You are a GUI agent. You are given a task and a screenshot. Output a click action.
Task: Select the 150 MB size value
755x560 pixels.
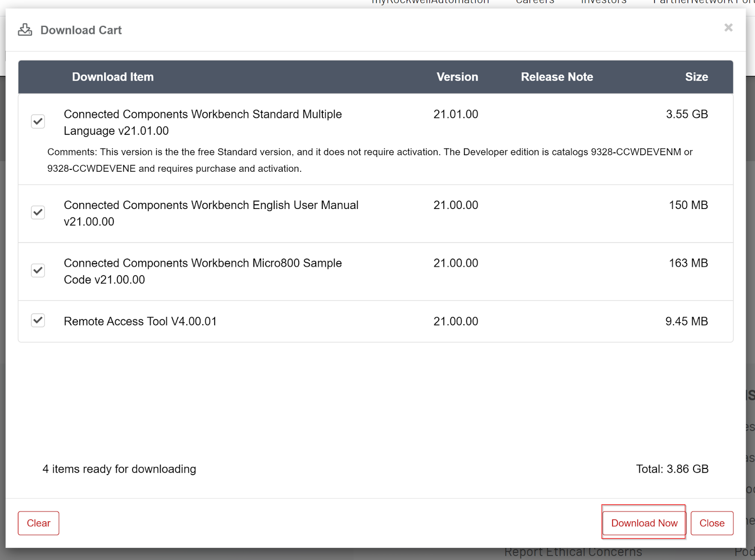tap(688, 205)
